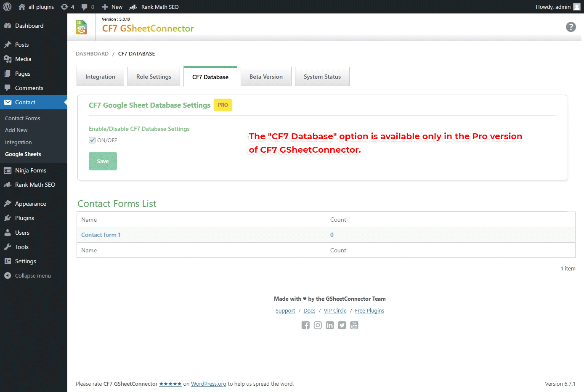The image size is (584, 392).
Task: Open Google Sheets submenu item
Action: [23, 154]
